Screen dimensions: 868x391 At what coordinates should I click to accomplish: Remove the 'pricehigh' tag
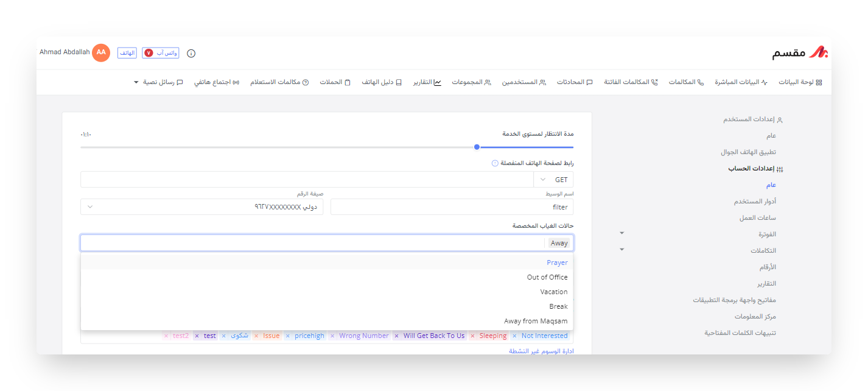[287, 336]
